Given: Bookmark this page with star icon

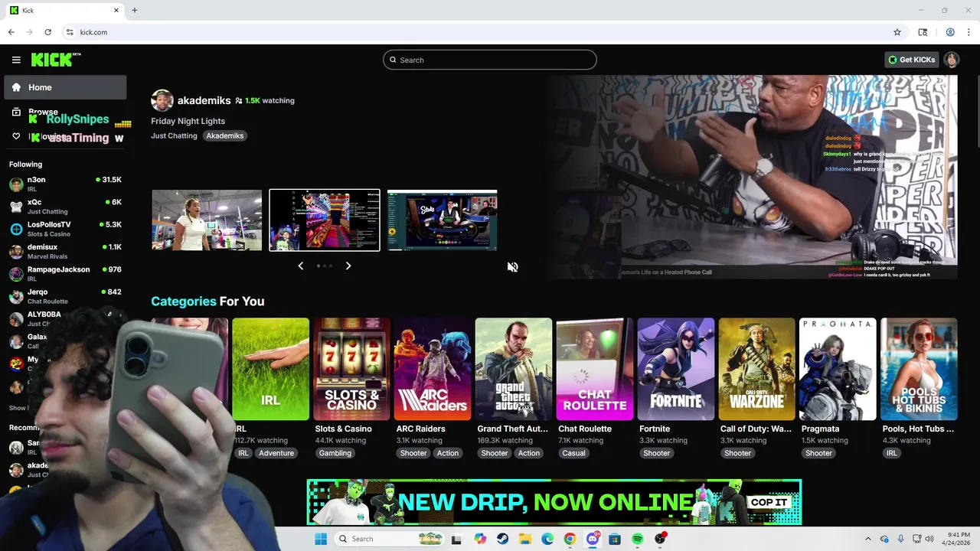Looking at the screenshot, I should point(897,32).
